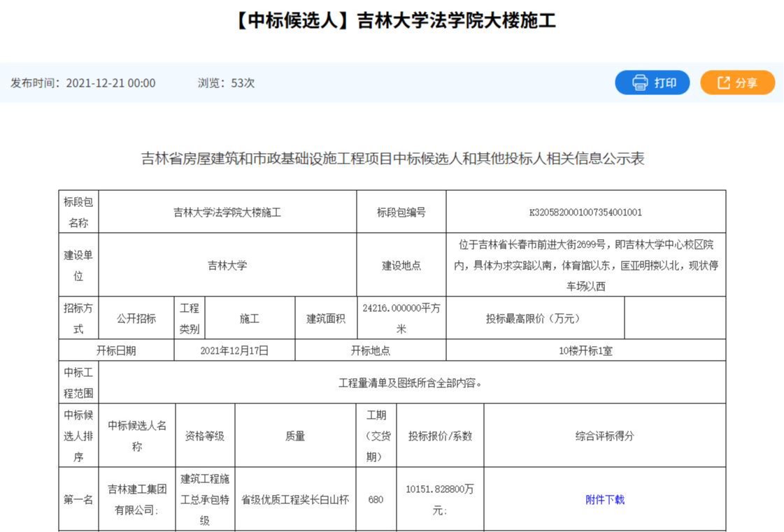Click the 招标方式 label cell
The height and width of the screenshot is (532, 784).
(78, 319)
